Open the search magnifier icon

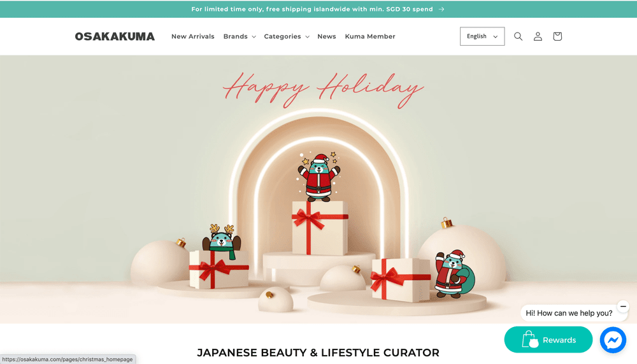click(518, 36)
